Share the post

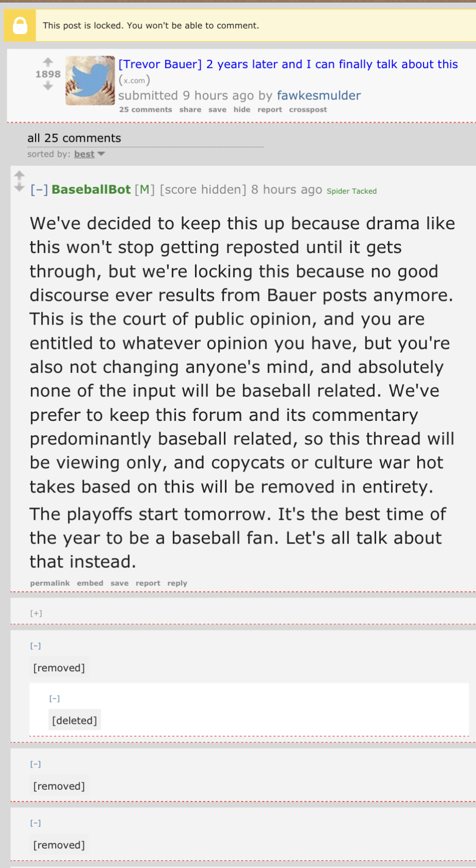[x=190, y=110]
